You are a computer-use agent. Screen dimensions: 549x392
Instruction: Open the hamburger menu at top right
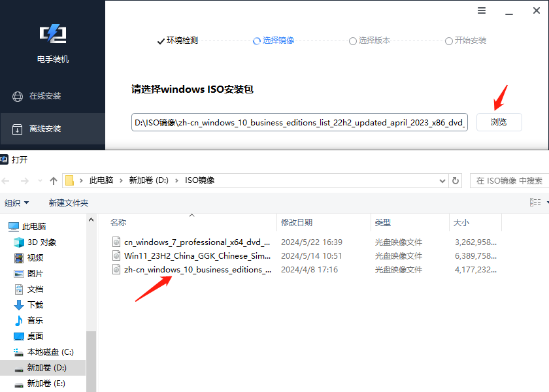(x=482, y=10)
